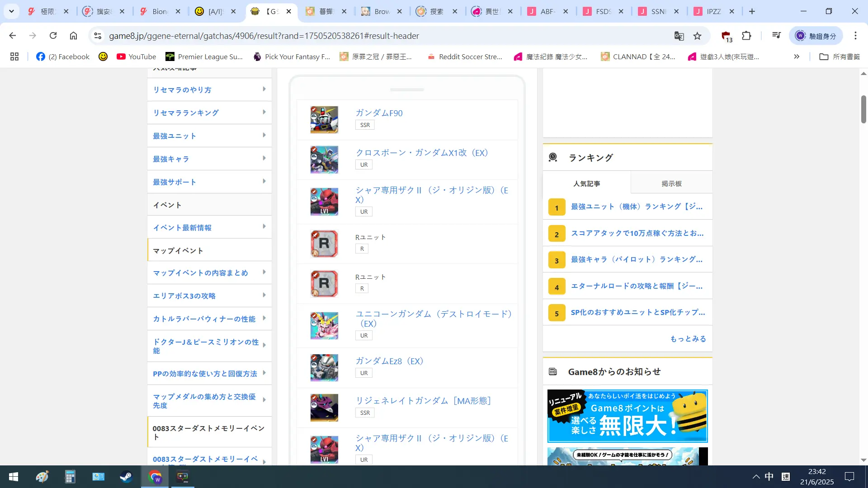Image resolution: width=868 pixels, height=488 pixels.
Task: Open the Facebook bookmark
Action: coord(63,56)
